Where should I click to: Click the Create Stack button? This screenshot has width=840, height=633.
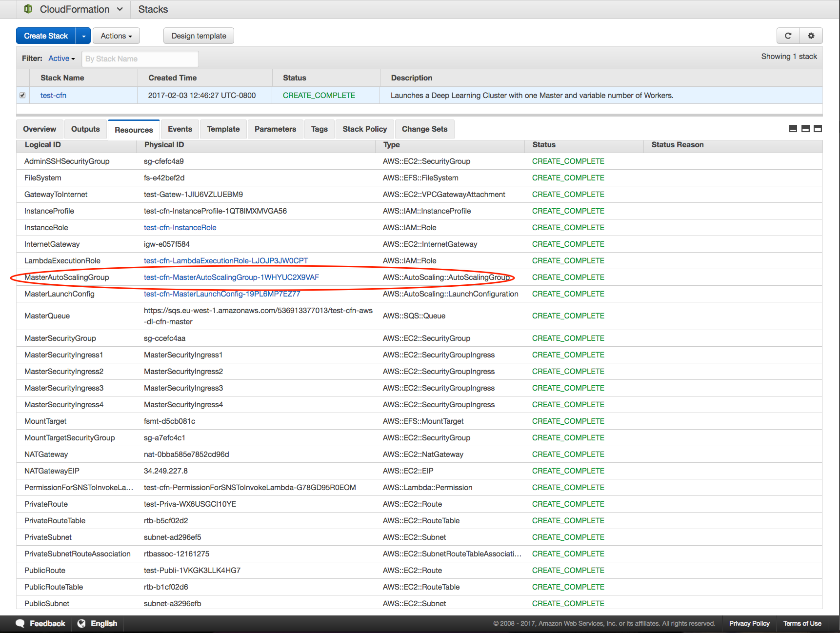tap(46, 36)
